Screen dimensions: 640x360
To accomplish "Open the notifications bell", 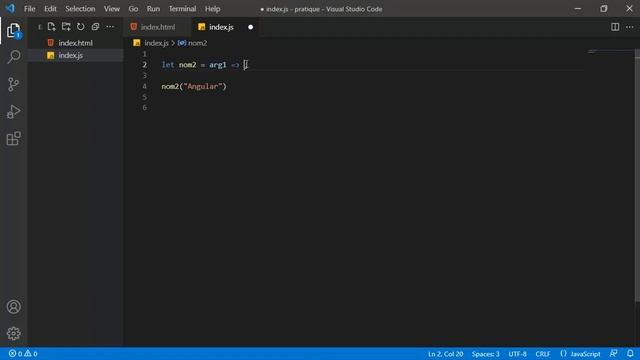I will 630,353.
